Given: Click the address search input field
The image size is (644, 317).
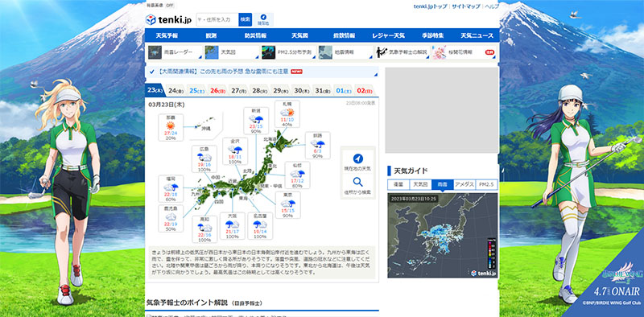Looking at the screenshot, I should pos(217,19).
